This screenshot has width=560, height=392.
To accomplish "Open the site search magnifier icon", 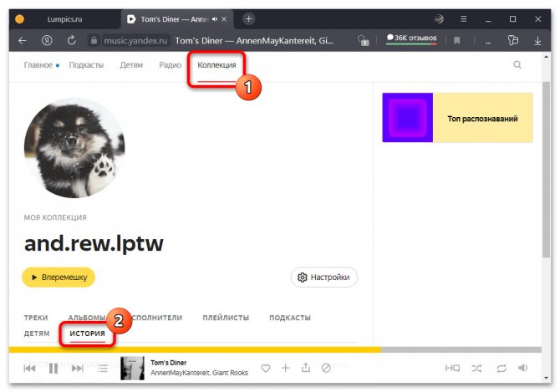I will point(517,64).
